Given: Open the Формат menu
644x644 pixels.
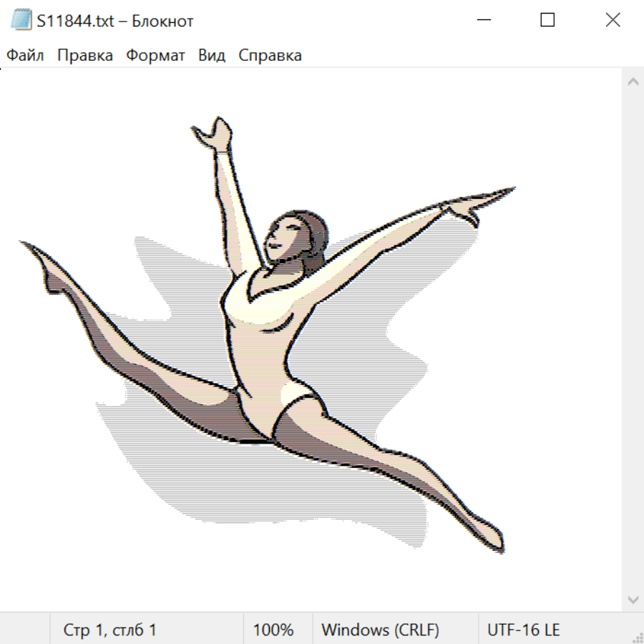Looking at the screenshot, I should tap(155, 56).
